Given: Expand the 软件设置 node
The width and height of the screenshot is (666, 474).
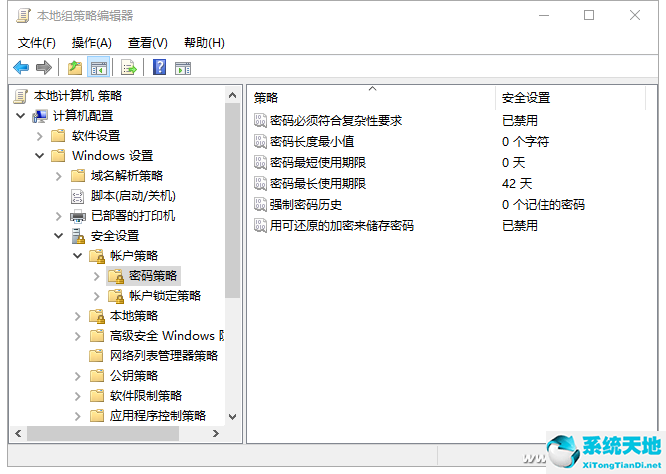Looking at the screenshot, I should 40,136.
